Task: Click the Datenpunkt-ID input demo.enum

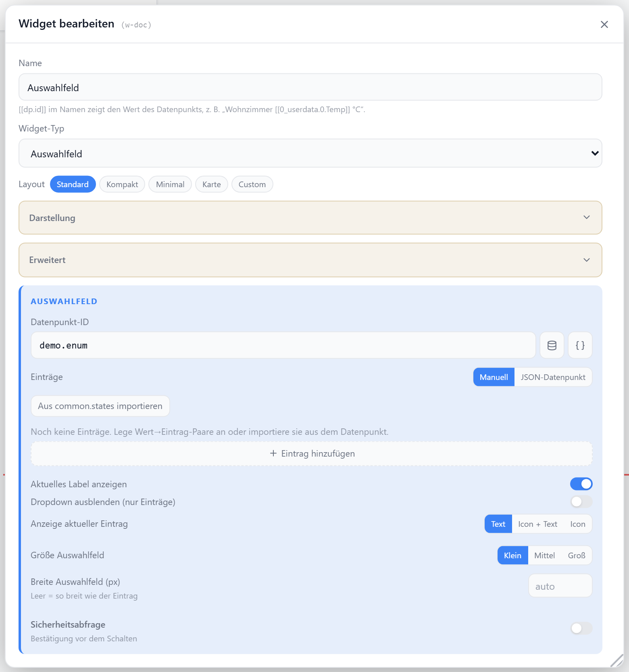Action: pyautogui.click(x=283, y=345)
